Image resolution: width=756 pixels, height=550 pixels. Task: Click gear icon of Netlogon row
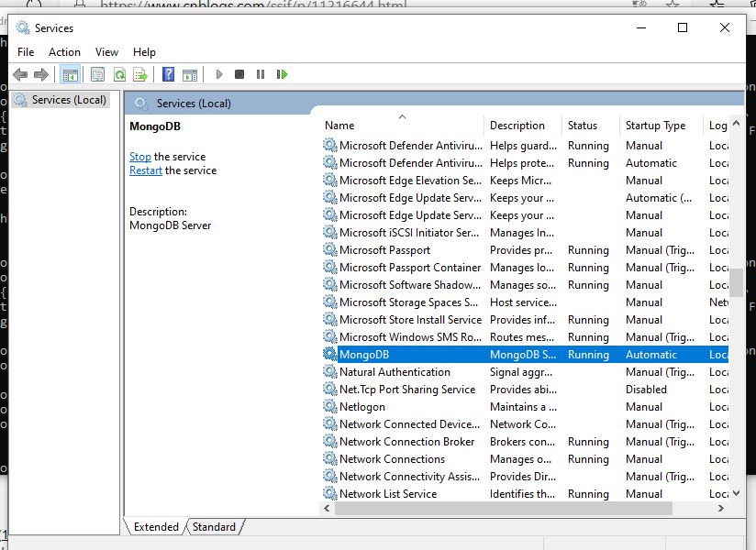pyautogui.click(x=329, y=406)
